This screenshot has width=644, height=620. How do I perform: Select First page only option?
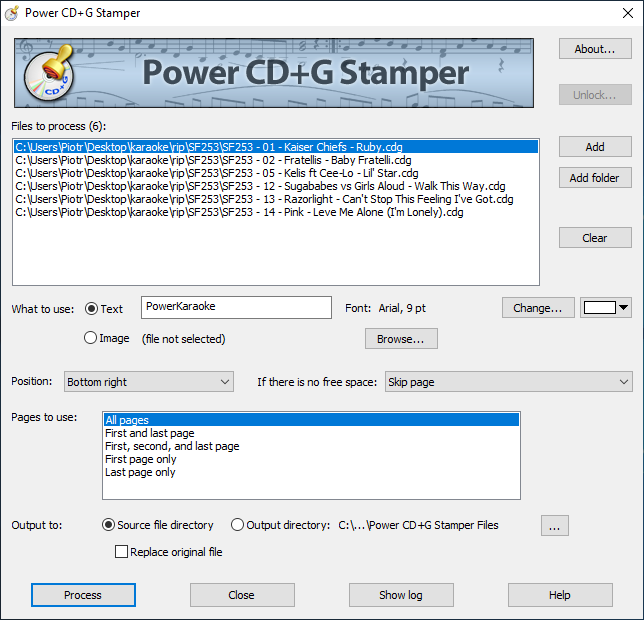[x=311, y=459]
